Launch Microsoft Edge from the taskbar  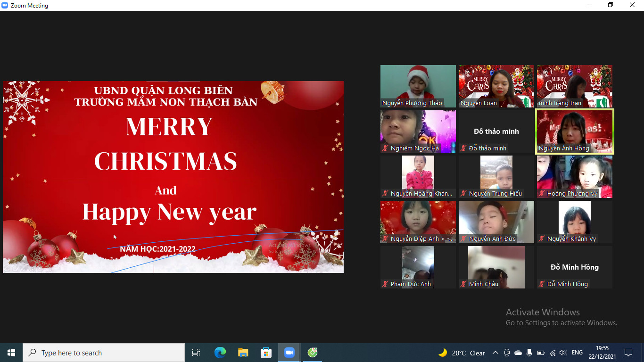(220, 353)
